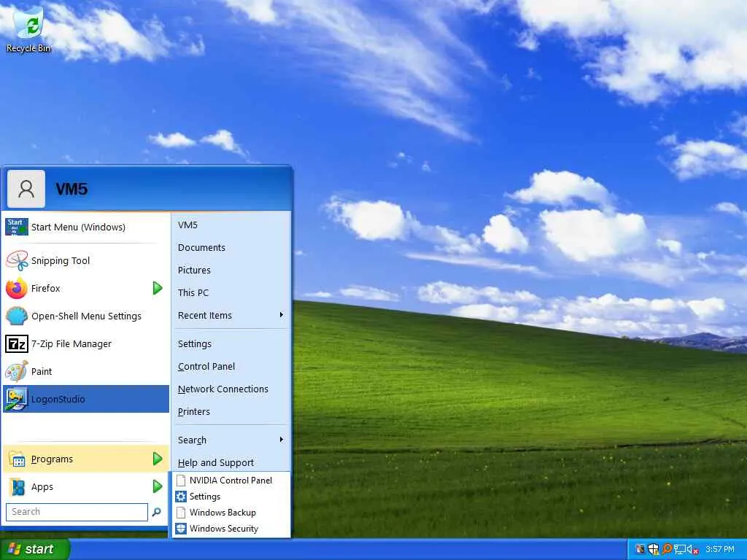Open Control Panel
Image resolution: width=747 pixels, height=560 pixels.
(x=206, y=367)
